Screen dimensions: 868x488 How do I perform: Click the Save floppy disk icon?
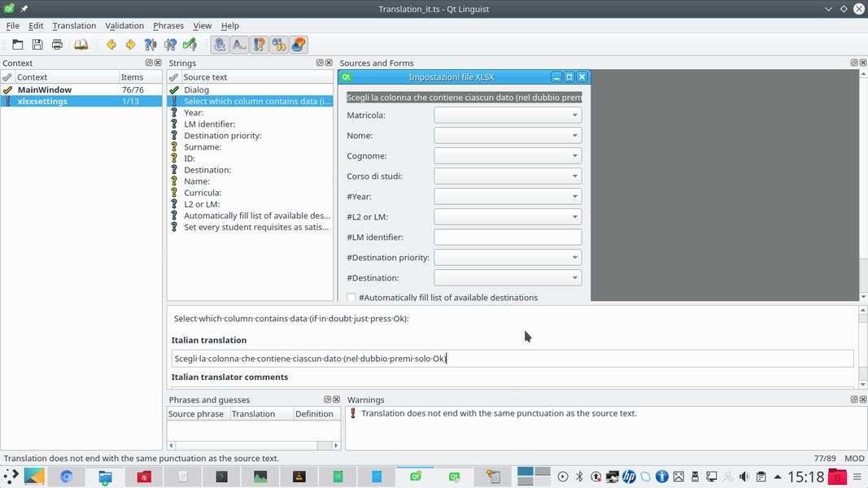37,45
